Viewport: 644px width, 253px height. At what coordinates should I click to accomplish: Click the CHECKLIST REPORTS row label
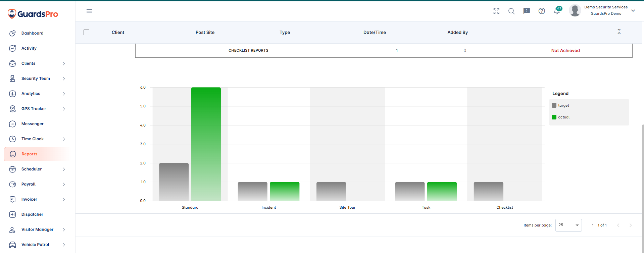click(x=248, y=50)
